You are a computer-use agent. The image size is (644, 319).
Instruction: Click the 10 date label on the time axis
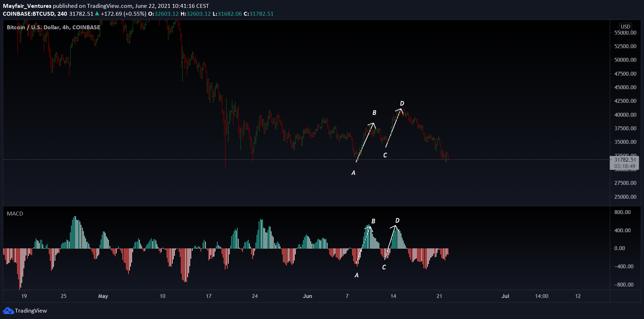point(162,296)
